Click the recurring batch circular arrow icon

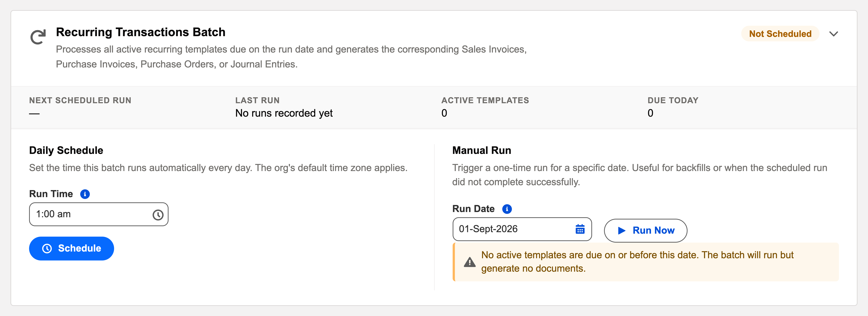38,37
